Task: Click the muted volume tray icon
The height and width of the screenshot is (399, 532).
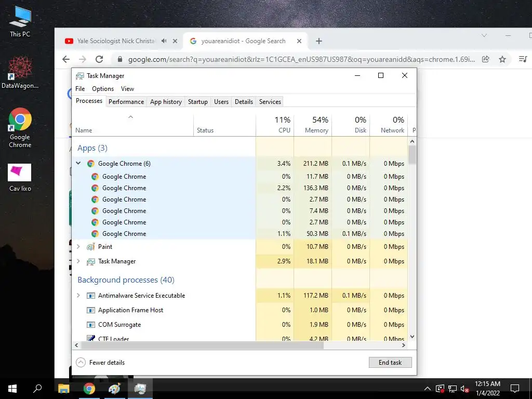Action: 465,389
